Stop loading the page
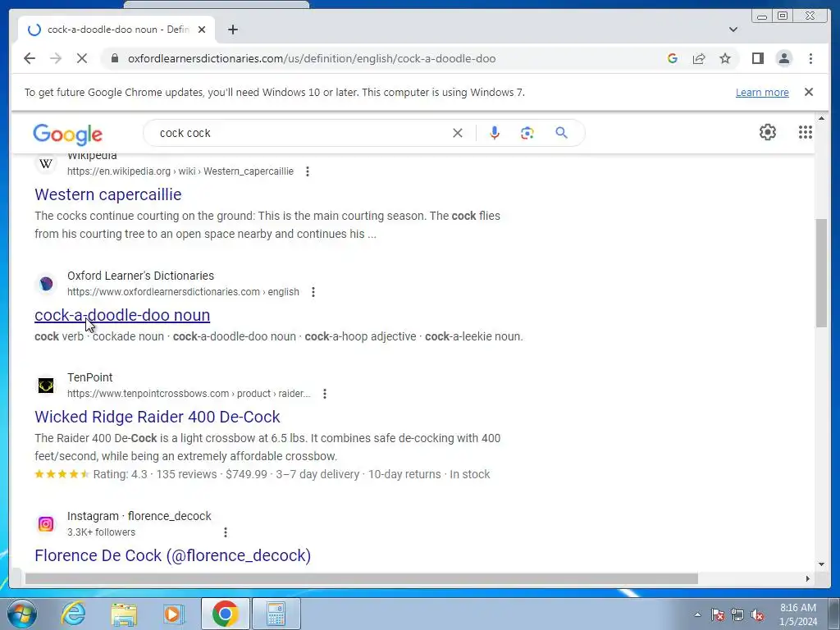 pyautogui.click(x=81, y=58)
